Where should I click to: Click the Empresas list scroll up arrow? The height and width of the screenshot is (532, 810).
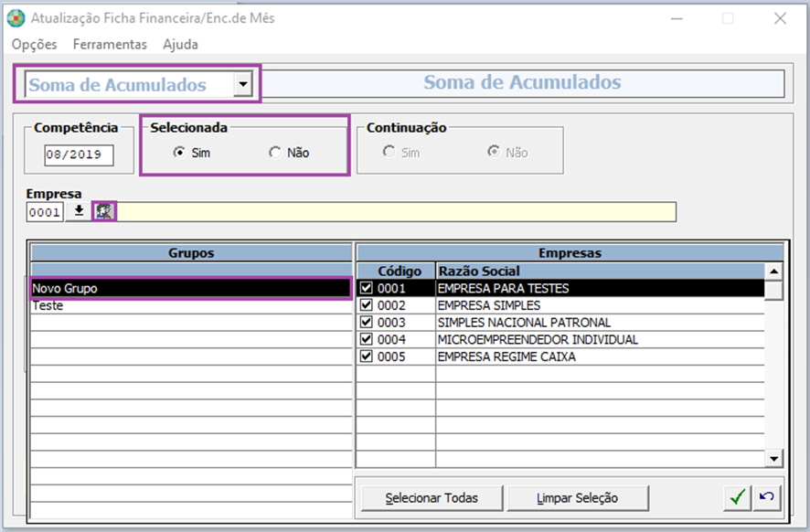pyautogui.click(x=773, y=271)
